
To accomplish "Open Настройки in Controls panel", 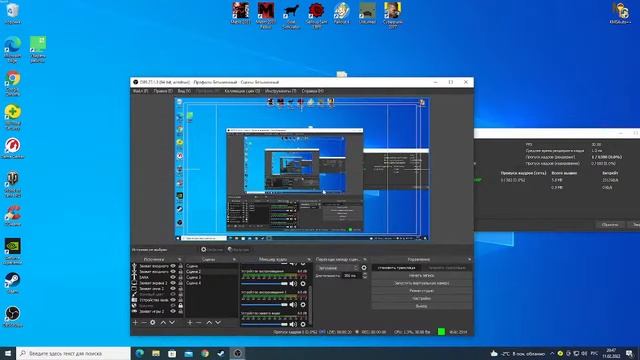I will [422, 299].
